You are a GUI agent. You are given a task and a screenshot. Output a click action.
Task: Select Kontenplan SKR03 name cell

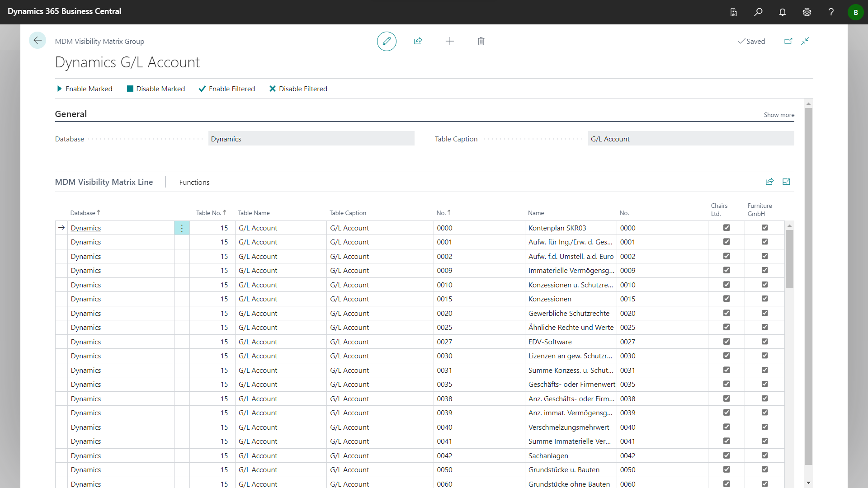571,228
